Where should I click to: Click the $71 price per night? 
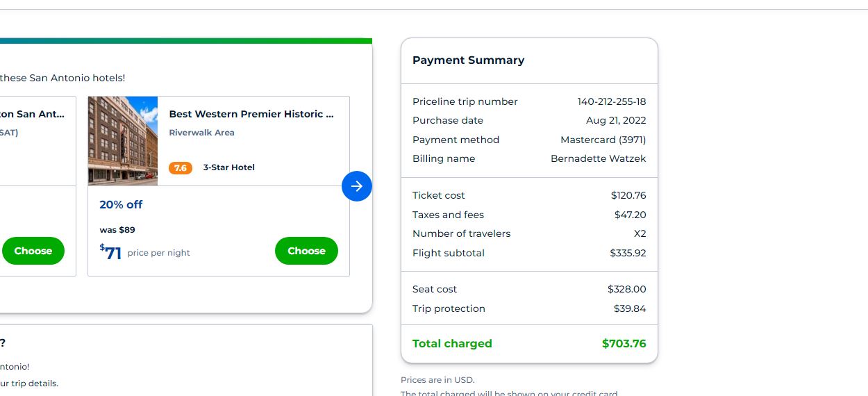click(x=111, y=253)
